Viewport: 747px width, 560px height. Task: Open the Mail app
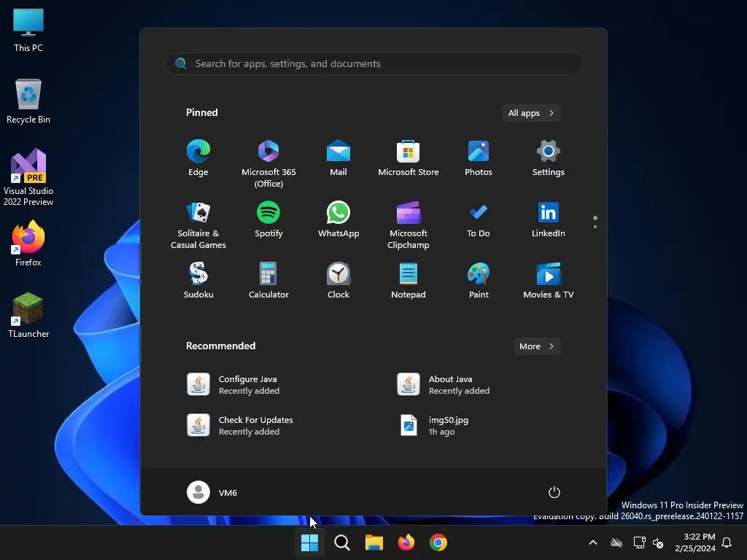pyautogui.click(x=338, y=158)
